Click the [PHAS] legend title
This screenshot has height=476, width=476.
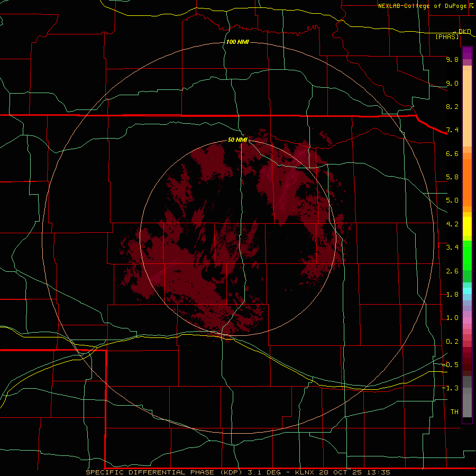pos(447,36)
